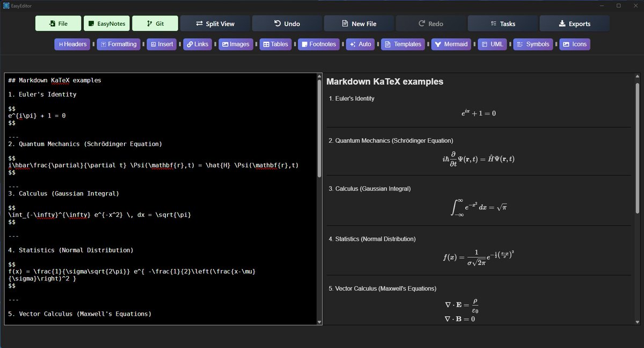Screen dimensions: 644x348
Task: Open the Auto tools menu
Action: coord(360,44)
